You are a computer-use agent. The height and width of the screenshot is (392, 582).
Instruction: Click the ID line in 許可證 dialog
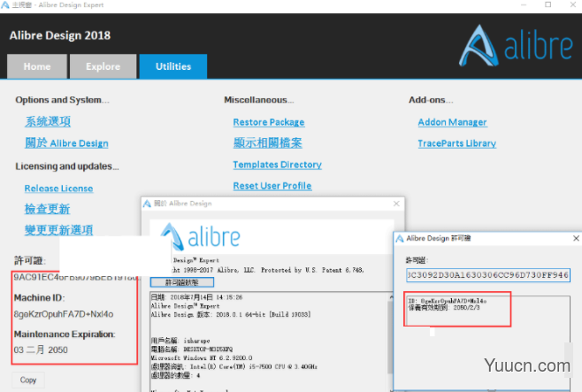448,301
